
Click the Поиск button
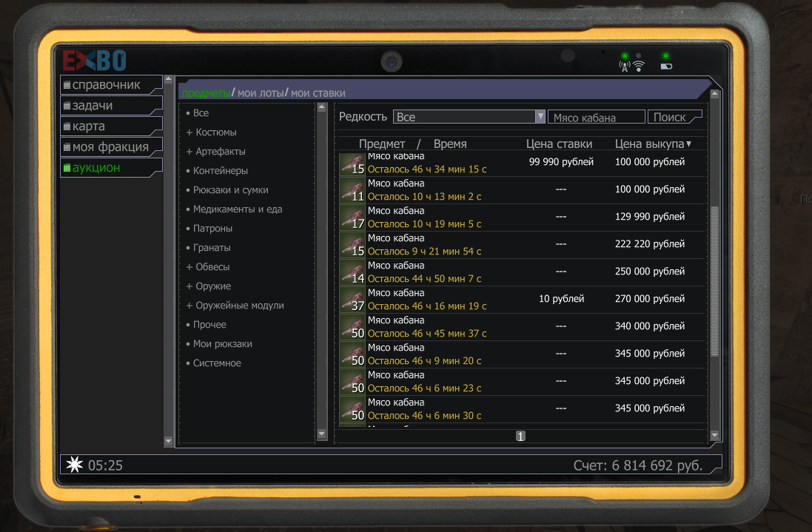(x=674, y=117)
